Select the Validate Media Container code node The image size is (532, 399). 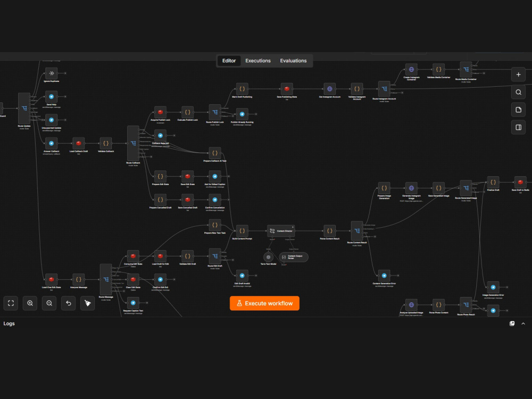[x=439, y=70]
